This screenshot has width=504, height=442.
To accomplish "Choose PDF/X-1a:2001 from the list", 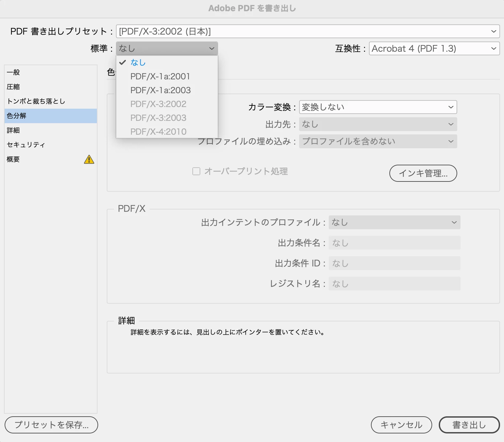I will tap(167, 76).
